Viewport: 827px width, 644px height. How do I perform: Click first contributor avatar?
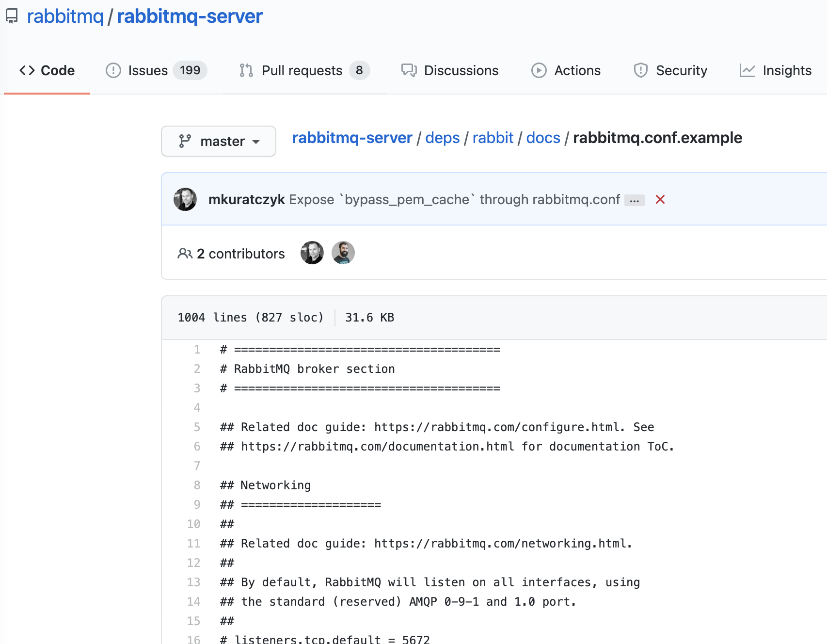[x=312, y=253]
